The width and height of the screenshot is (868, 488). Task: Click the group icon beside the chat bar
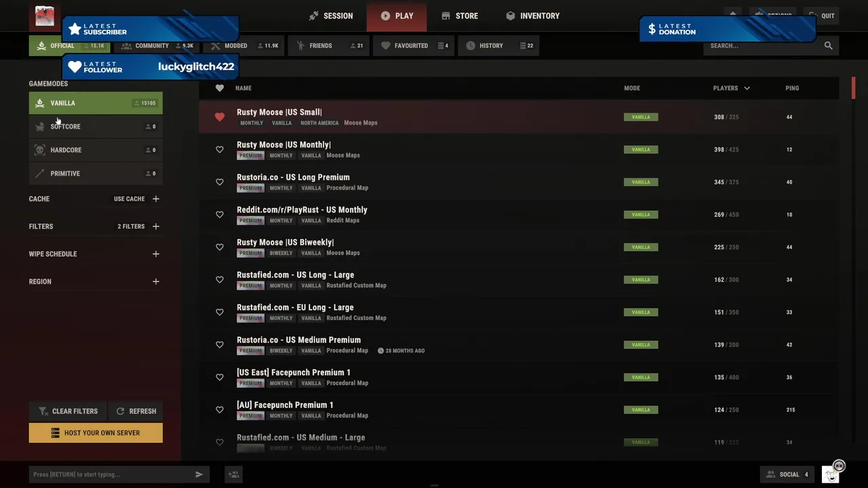(x=233, y=474)
